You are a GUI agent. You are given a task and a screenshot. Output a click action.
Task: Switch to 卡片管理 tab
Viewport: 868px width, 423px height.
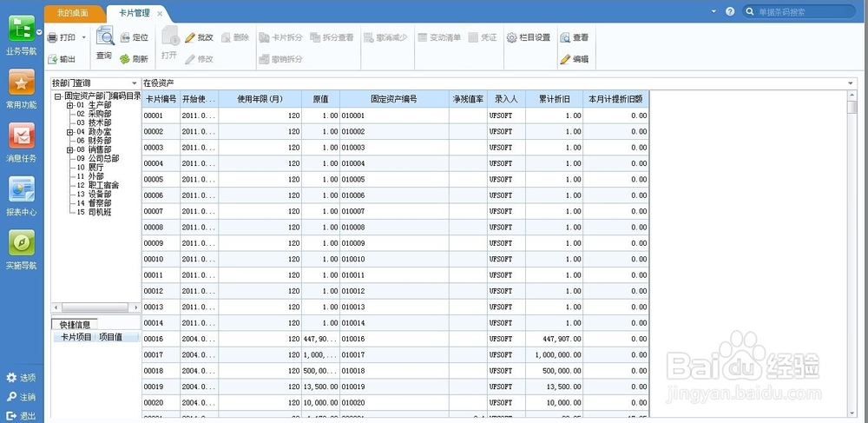(135, 13)
